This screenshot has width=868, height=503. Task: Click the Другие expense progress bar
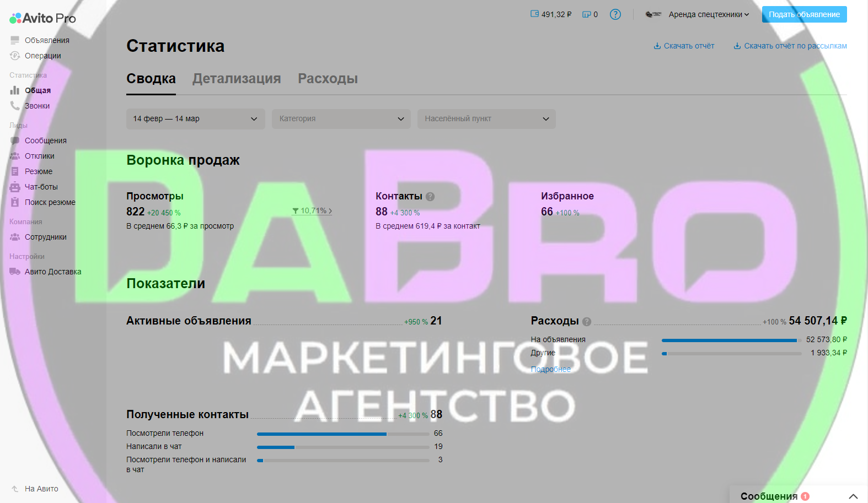point(732,353)
